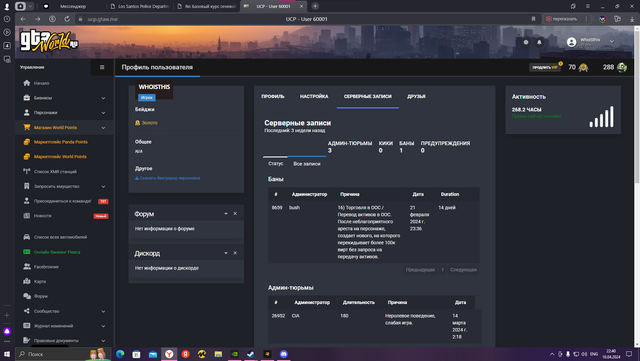Collapse the Форум panel
This screenshot has width=640, height=361.
[226, 214]
